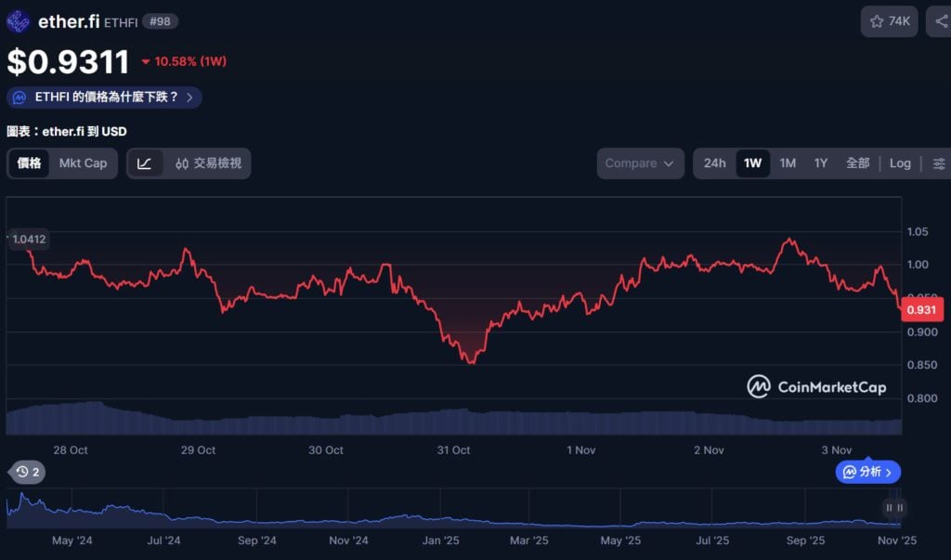Expand the ETHFI price drop explanation
Image resolution: width=951 pixels, height=560 pixels.
coord(105,98)
